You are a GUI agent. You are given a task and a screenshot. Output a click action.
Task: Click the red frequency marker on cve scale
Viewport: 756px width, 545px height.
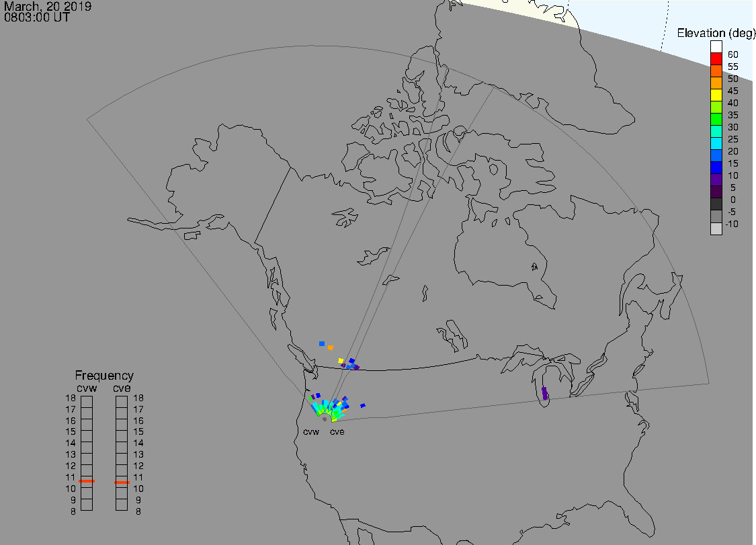(122, 483)
